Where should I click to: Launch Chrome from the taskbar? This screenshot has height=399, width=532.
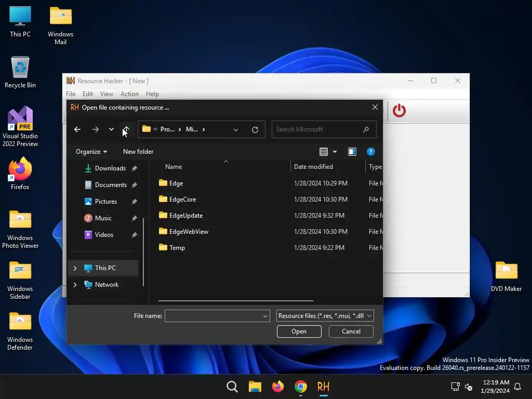pyautogui.click(x=301, y=387)
